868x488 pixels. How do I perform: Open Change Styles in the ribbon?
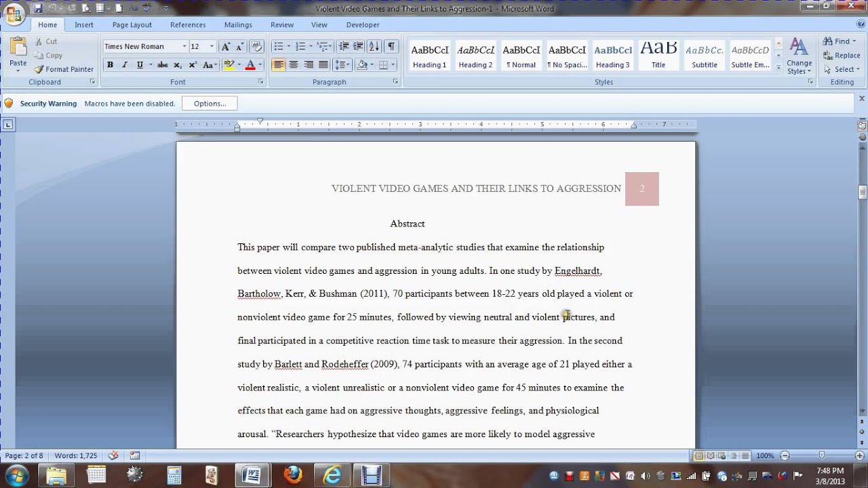tap(799, 56)
